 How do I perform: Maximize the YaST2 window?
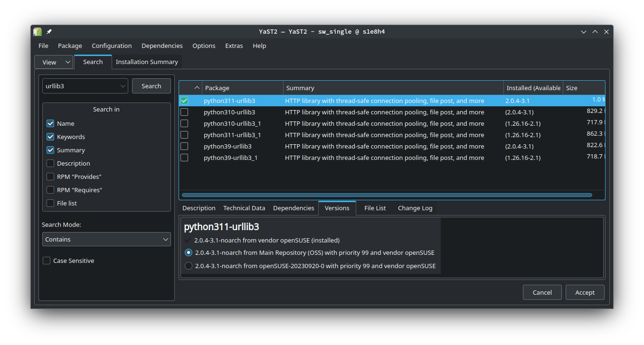tap(595, 32)
